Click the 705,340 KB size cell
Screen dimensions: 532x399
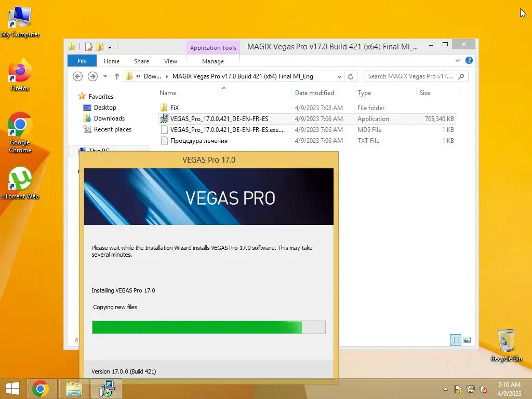(440, 119)
